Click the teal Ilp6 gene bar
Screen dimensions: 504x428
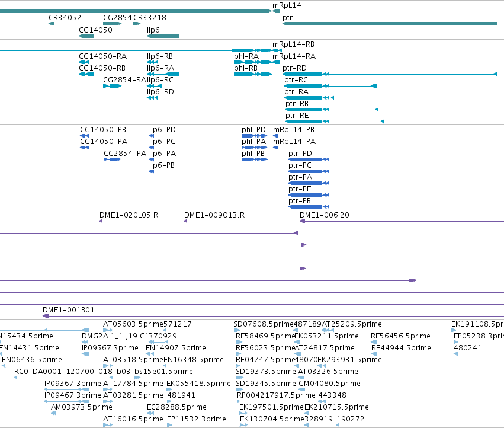163,36
